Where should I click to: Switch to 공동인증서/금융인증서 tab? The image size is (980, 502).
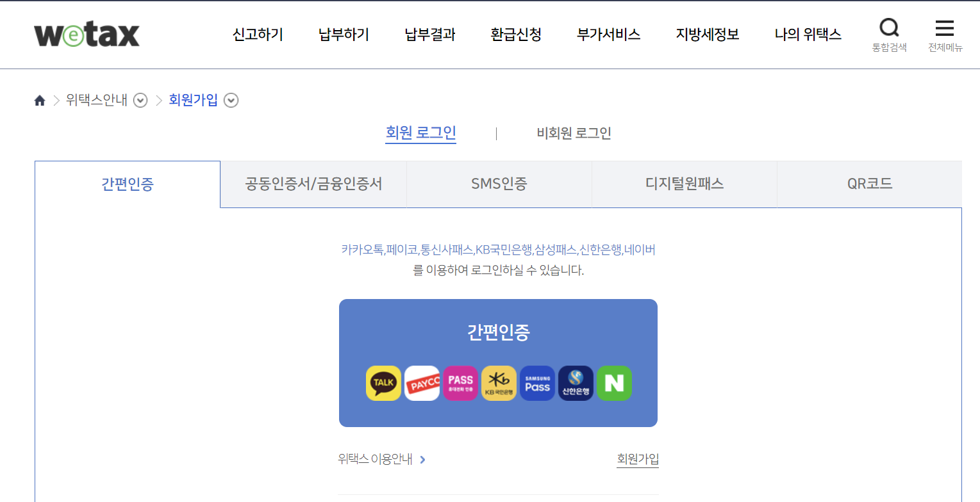point(313,184)
